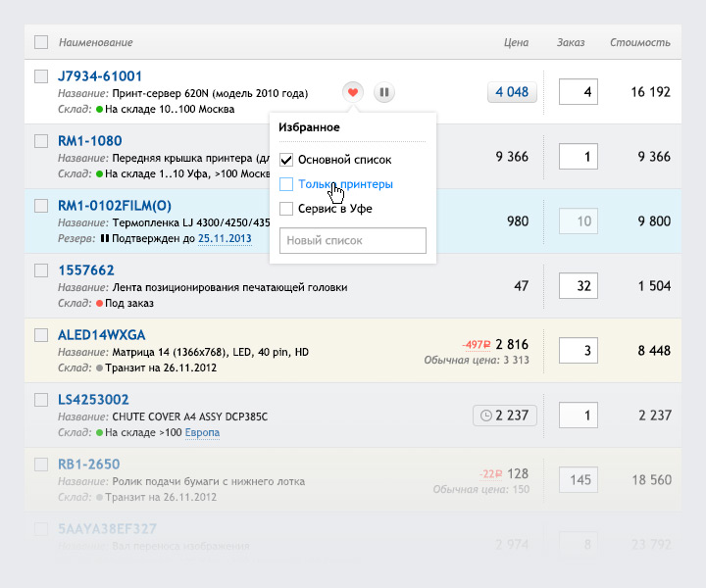Image resolution: width=706 pixels, height=588 pixels.
Task: Click the Европа warehouse link
Action: point(202,432)
